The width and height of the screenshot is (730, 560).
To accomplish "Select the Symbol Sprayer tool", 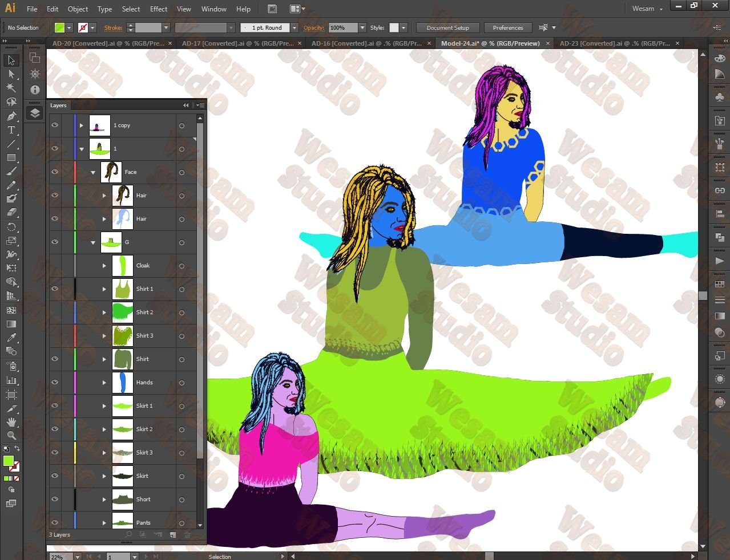I will pos(11,366).
